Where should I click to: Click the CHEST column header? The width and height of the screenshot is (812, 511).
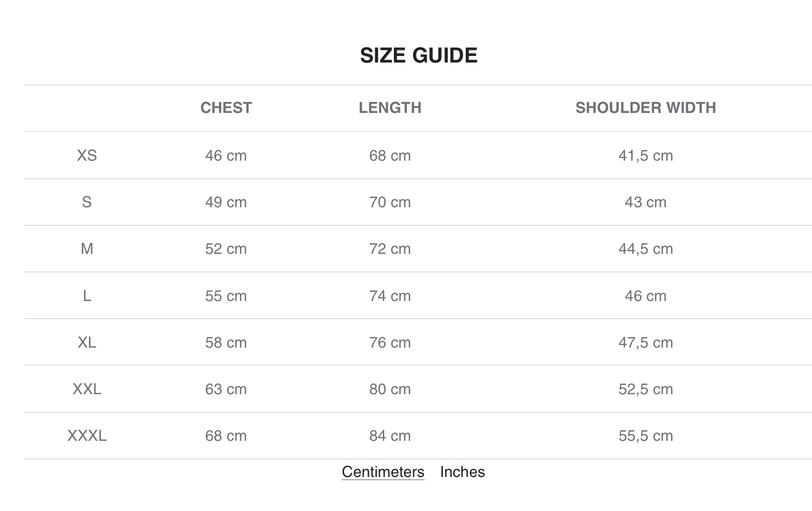226,107
